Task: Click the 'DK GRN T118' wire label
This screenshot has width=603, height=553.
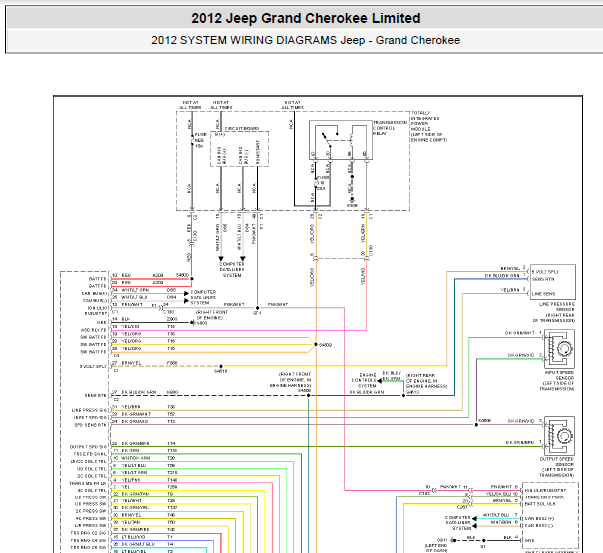Action: (x=149, y=450)
